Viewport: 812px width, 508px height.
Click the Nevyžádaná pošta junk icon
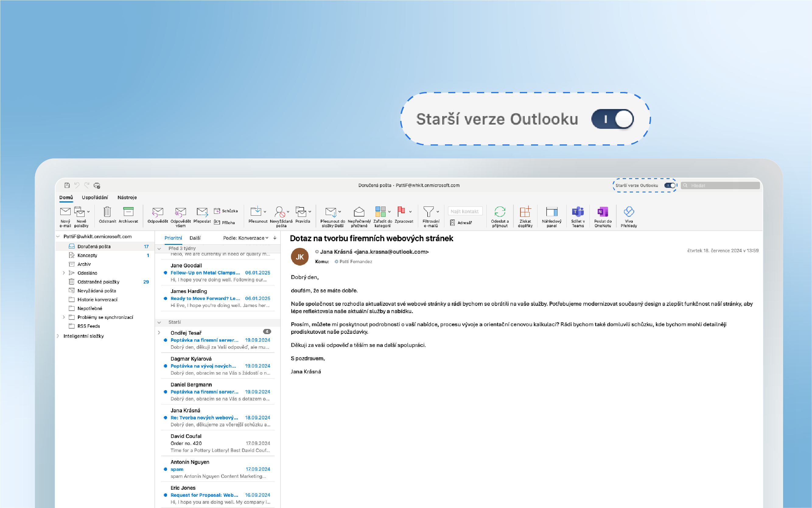pyautogui.click(x=280, y=212)
